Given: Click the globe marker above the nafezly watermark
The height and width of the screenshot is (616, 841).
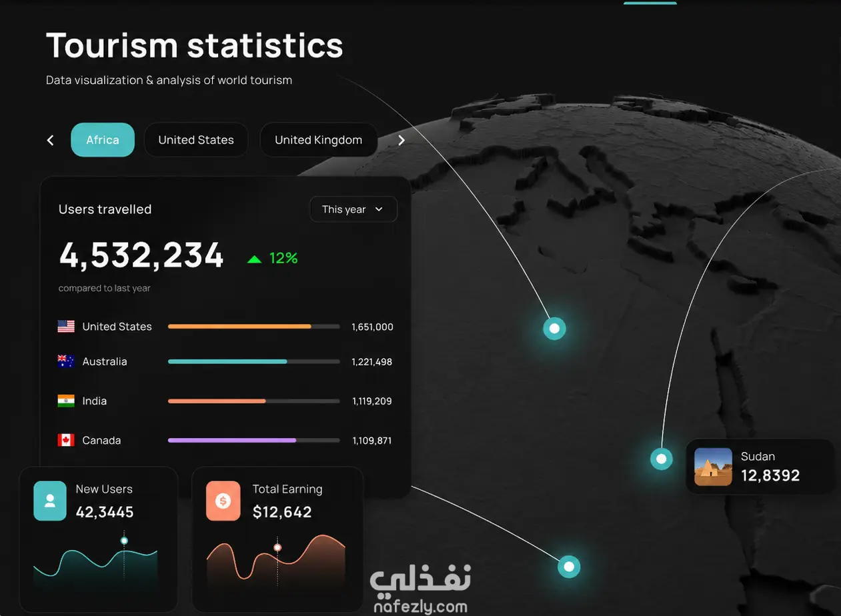Looking at the screenshot, I should (569, 567).
